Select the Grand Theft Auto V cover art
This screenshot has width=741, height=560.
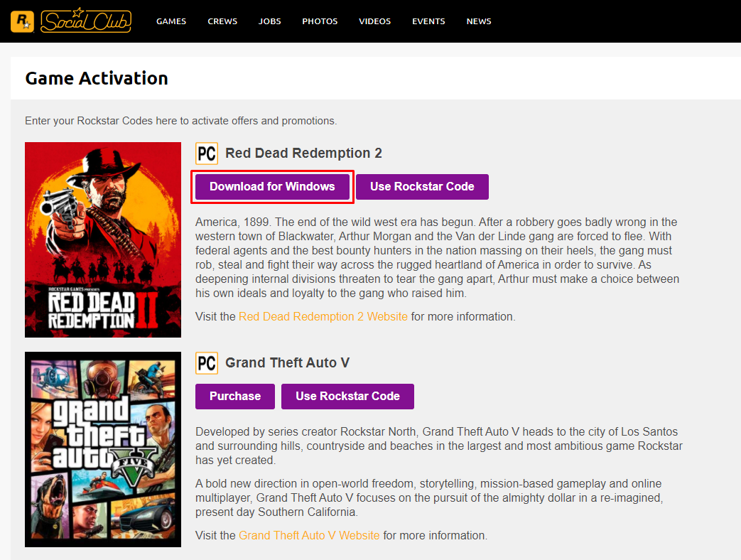[x=103, y=449]
